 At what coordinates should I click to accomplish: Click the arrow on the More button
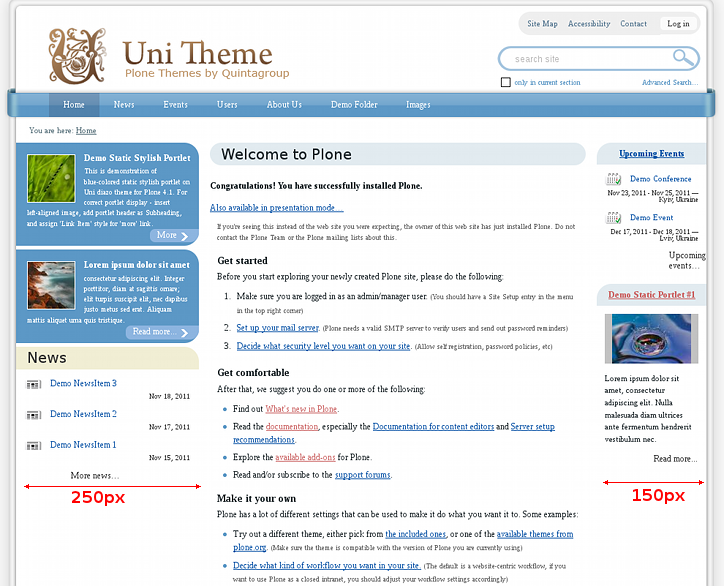(x=184, y=236)
